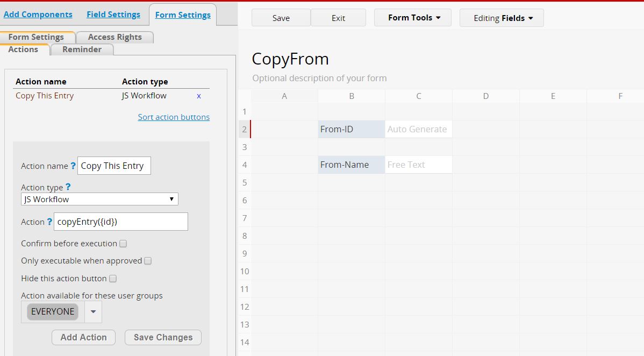Expand the user groups dropdown arrow

(x=93, y=311)
